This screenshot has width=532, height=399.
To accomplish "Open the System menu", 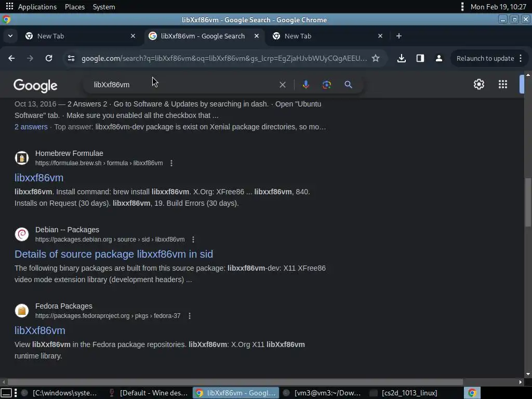I will (x=104, y=7).
